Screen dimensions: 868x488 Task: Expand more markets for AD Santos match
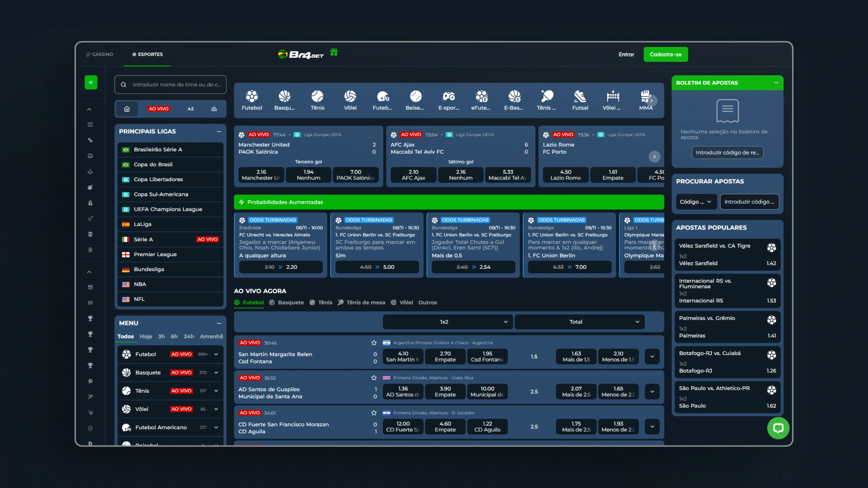click(652, 392)
